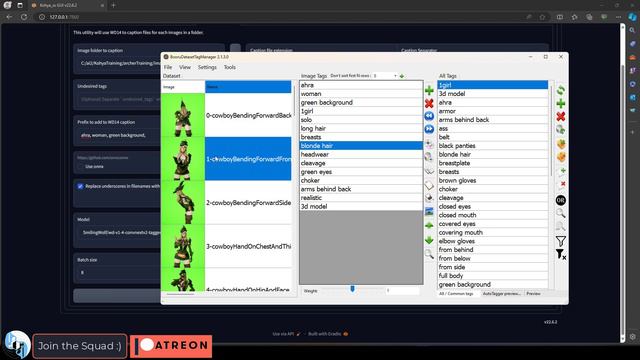Click the Weight slider handle
Image resolution: width=640 pixels, height=360 pixels.
click(x=352, y=289)
